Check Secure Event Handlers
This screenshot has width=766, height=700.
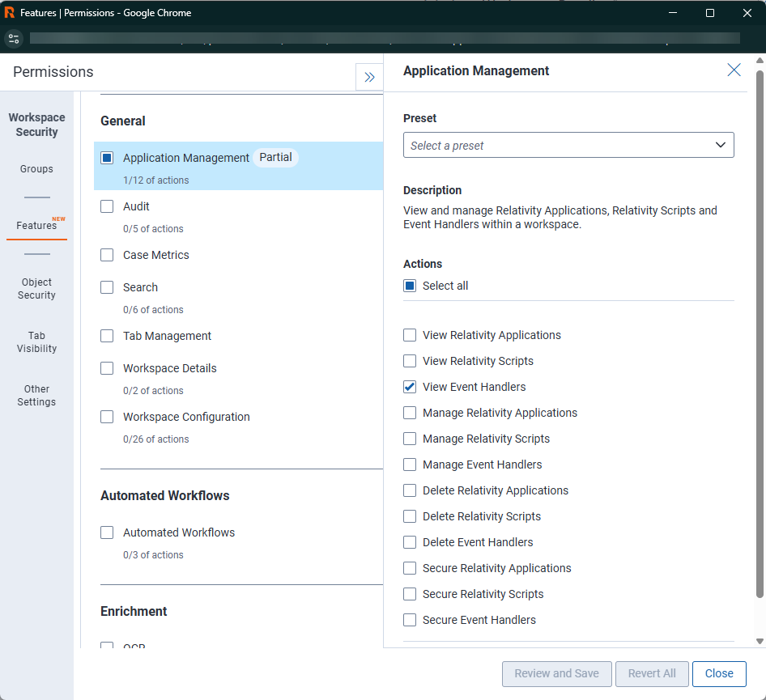point(410,619)
